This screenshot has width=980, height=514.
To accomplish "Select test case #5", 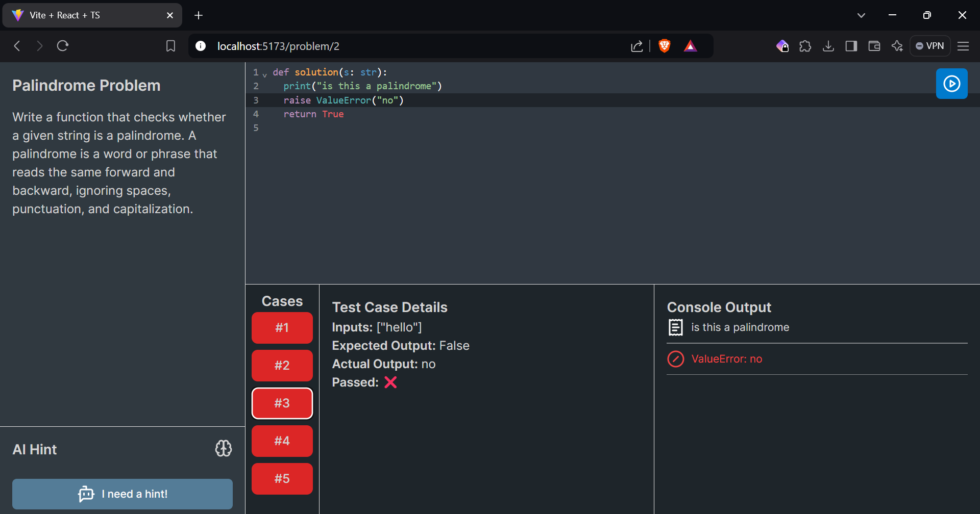I will pyautogui.click(x=282, y=479).
